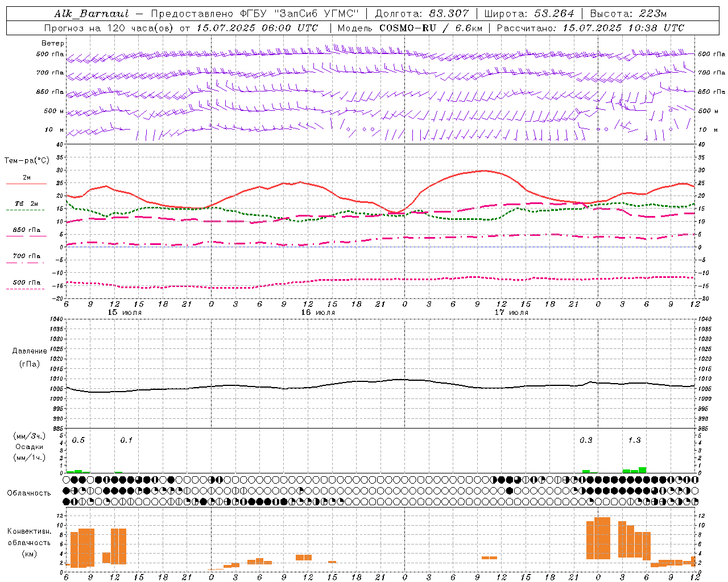Click the "-20" tick on the right temperature axis

coord(703,298)
